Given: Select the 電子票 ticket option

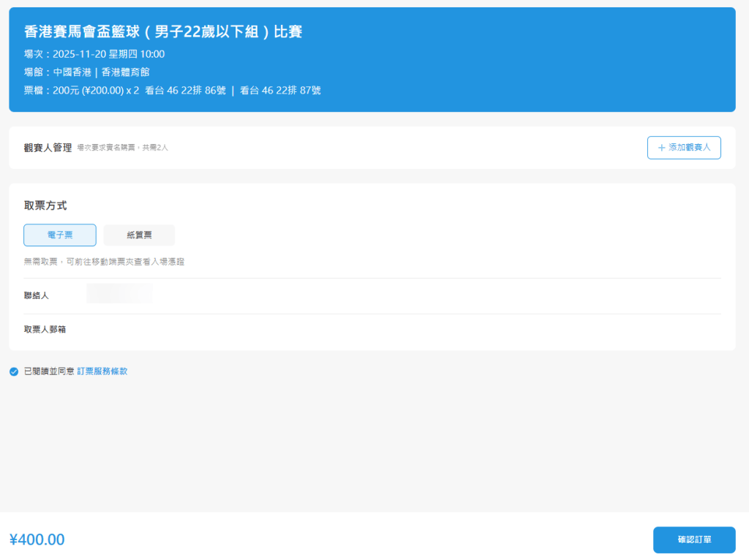Looking at the screenshot, I should pyautogui.click(x=60, y=235).
